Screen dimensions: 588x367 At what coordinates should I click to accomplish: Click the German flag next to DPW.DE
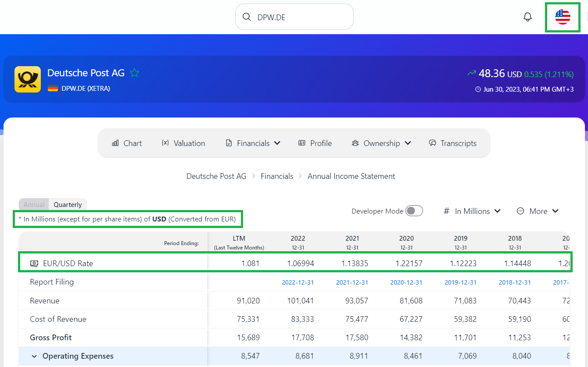[53, 88]
